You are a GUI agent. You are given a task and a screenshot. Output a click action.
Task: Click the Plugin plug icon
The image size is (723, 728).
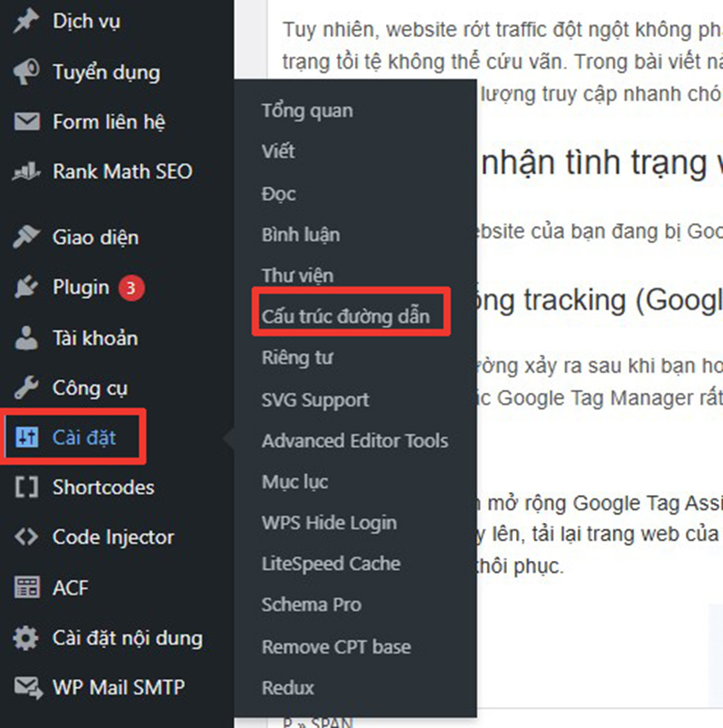point(26,287)
